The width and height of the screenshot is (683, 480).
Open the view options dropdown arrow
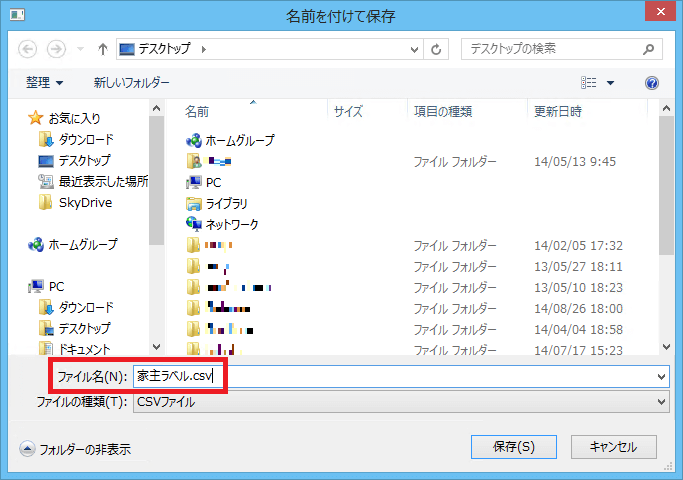[x=610, y=83]
